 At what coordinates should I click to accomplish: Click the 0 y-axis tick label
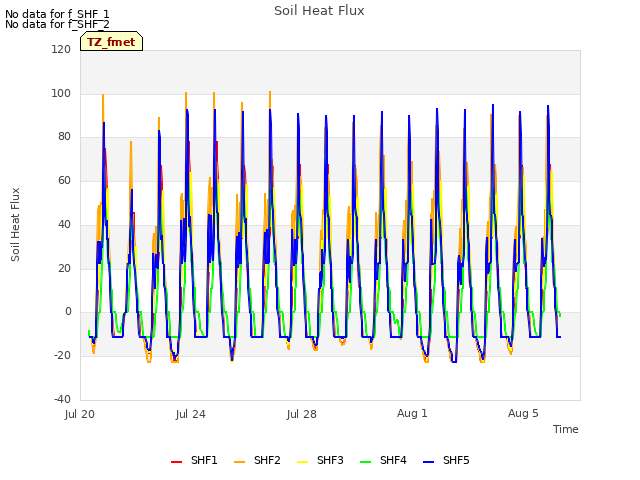pyautogui.click(x=68, y=312)
